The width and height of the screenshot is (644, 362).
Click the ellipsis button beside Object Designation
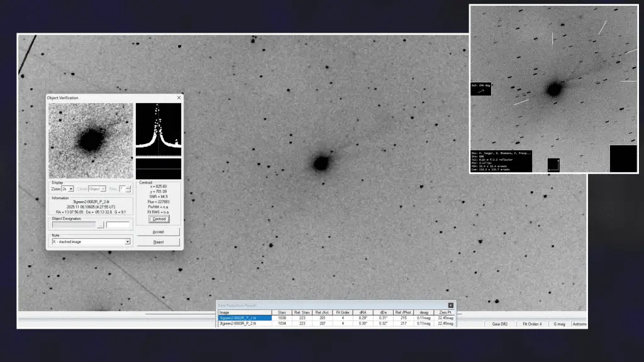[x=101, y=226]
